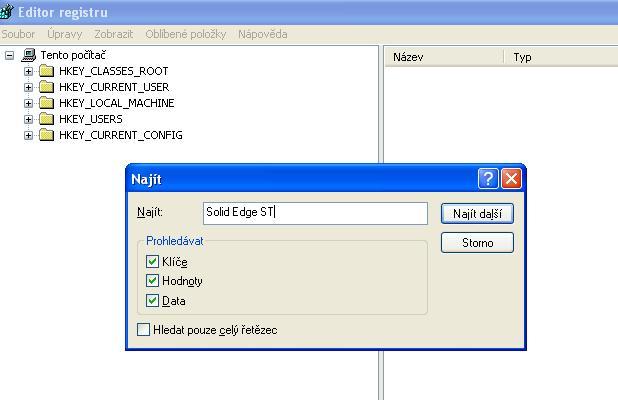Expand the HKEY_USERS node
618x400 pixels.
click(x=28, y=119)
